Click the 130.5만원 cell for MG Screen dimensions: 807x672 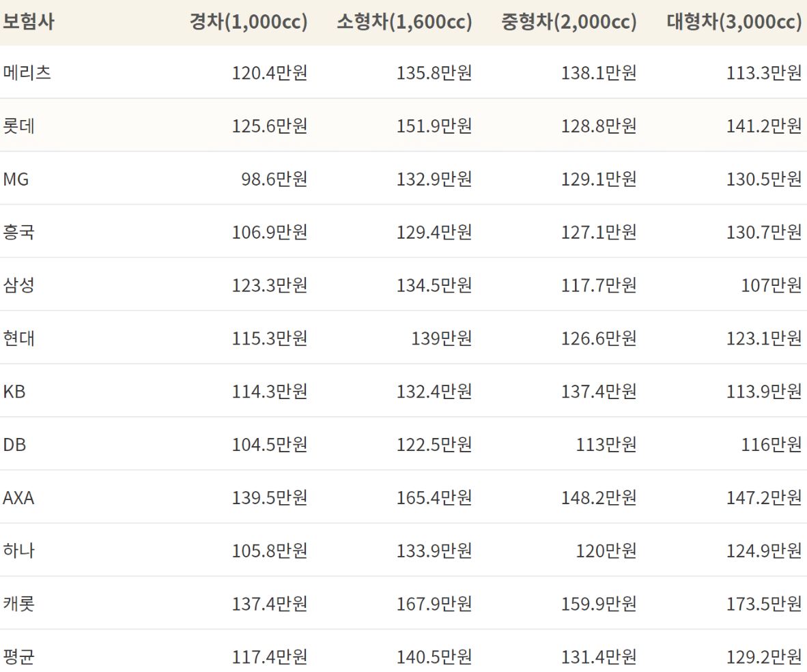point(764,179)
